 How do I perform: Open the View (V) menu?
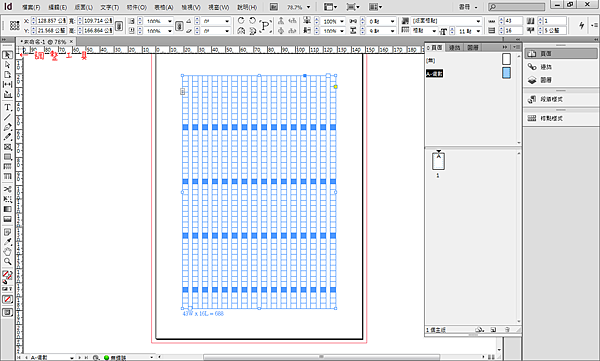(x=191, y=7)
